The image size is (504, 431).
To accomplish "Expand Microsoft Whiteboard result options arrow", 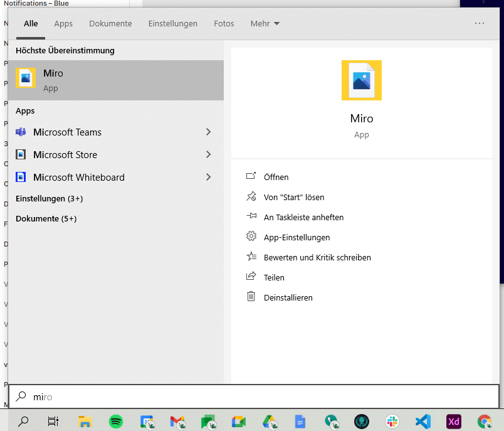I will click(208, 177).
